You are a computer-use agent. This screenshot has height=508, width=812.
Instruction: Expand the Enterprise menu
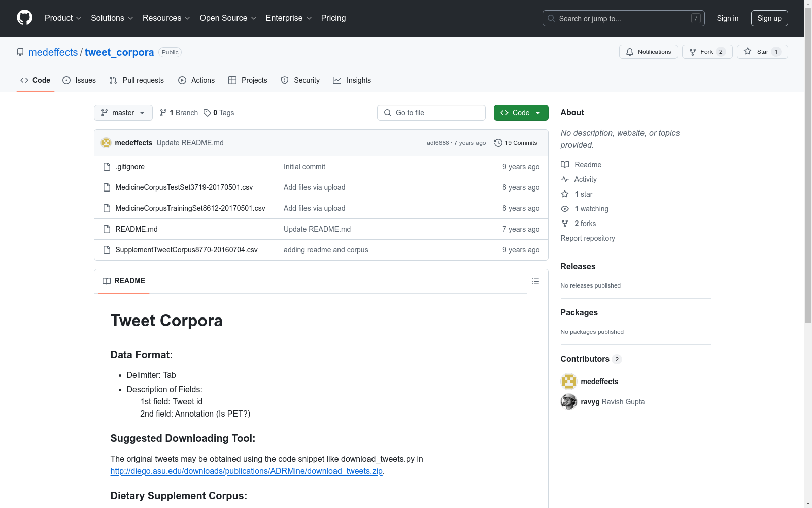pyautogui.click(x=289, y=18)
